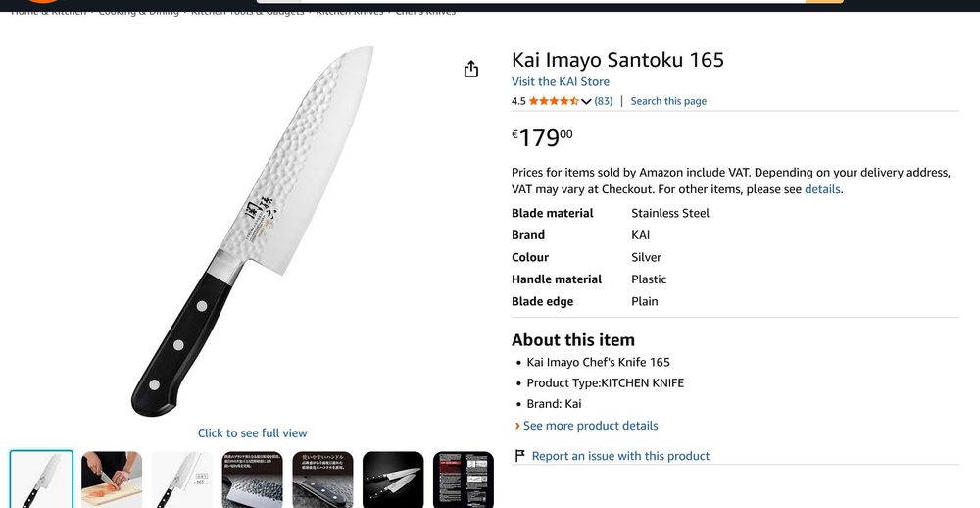
Task: Select the handle close-up thumbnail
Action: pos(323,480)
